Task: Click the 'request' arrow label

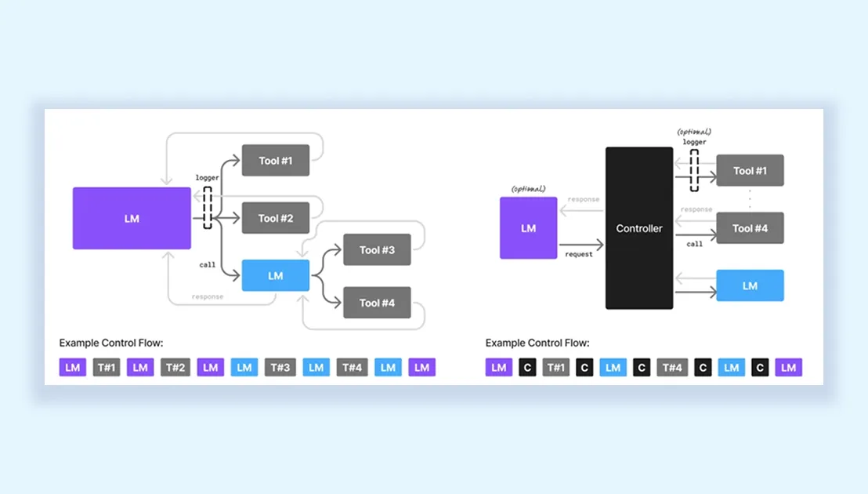Action: click(580, 255)
